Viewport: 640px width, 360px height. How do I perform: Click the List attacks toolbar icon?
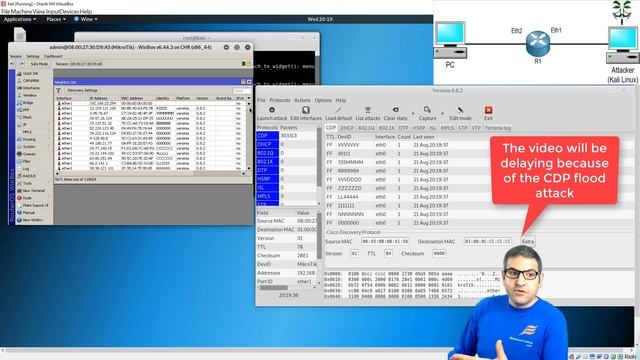pos(367,110)
